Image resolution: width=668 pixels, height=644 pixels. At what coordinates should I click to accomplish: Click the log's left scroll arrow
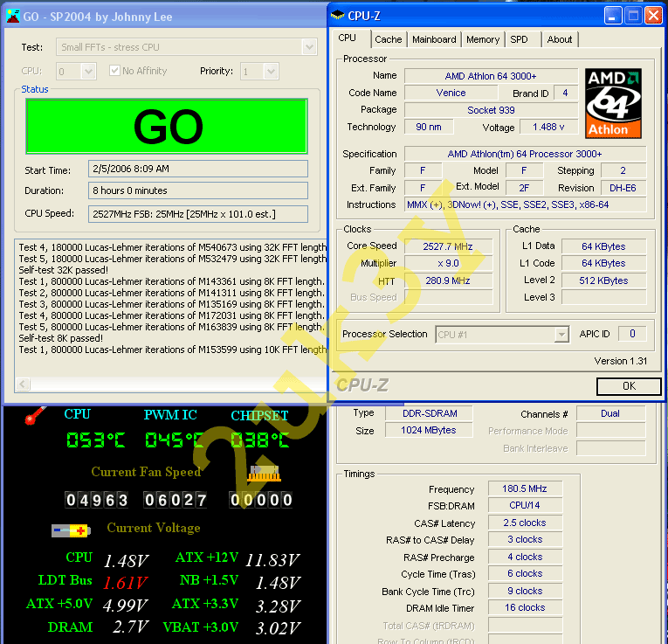pyautogui.click(x=23, y=384)
